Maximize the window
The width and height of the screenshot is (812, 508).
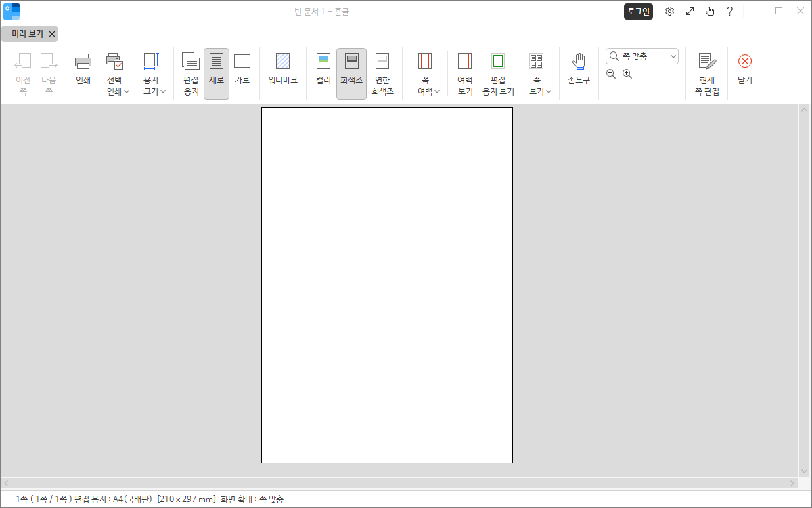pos(779,11)
